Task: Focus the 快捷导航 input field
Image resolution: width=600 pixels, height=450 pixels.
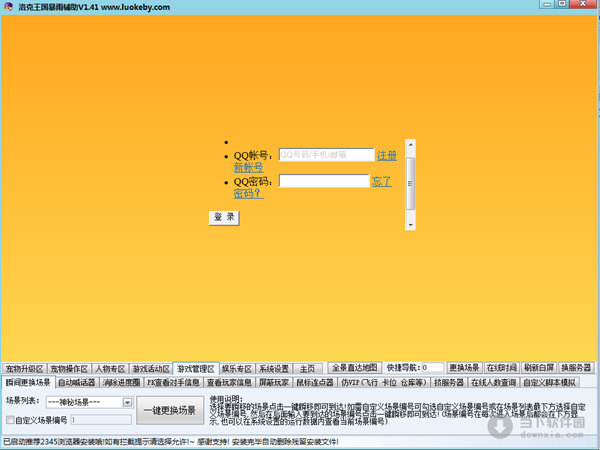Action: 432,368
